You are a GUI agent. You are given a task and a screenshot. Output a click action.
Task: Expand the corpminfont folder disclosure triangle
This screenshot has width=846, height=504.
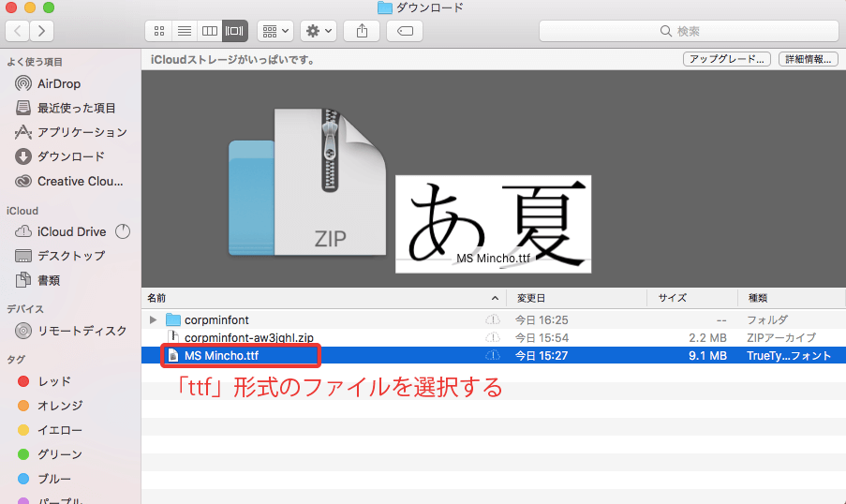pyautogui.click(x=154, y=320)
